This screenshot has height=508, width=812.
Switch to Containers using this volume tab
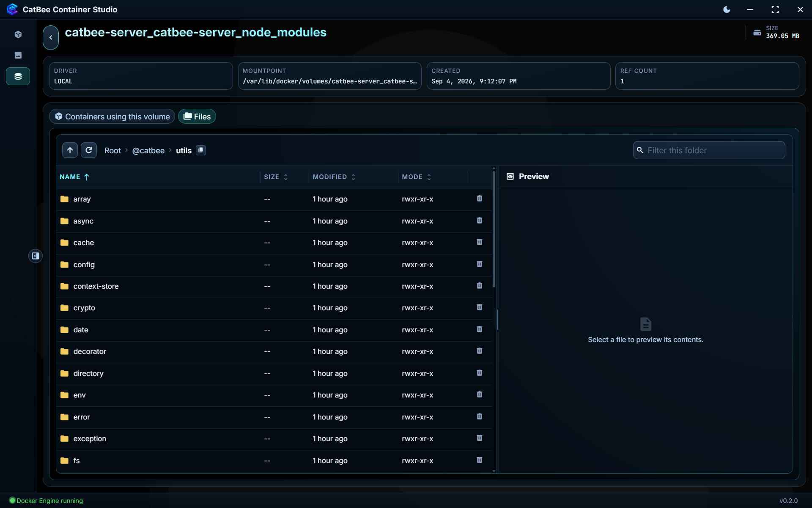coord(112,116)
